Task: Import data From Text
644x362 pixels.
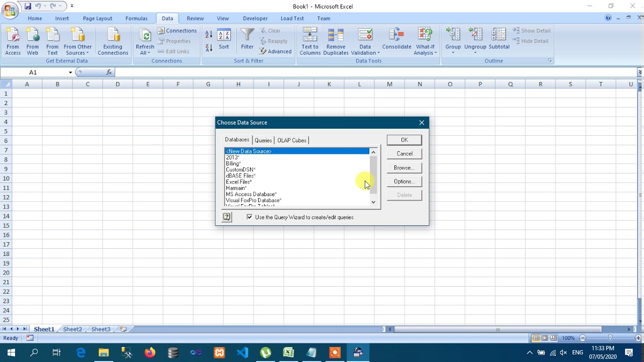Action: click(x=52, y=41)
